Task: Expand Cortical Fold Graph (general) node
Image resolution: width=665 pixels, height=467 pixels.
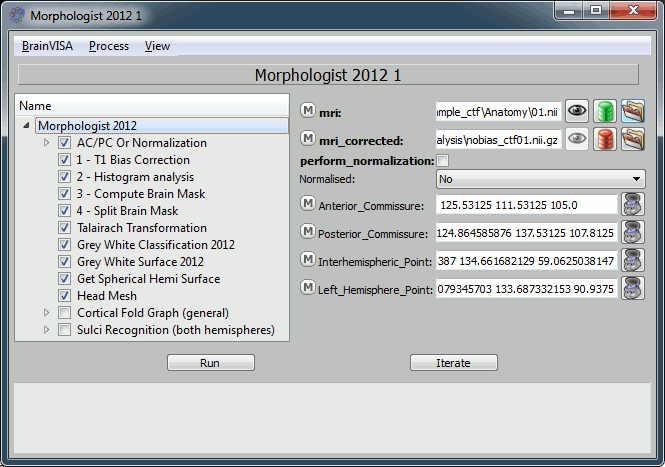Action: [x=46, y=313]
